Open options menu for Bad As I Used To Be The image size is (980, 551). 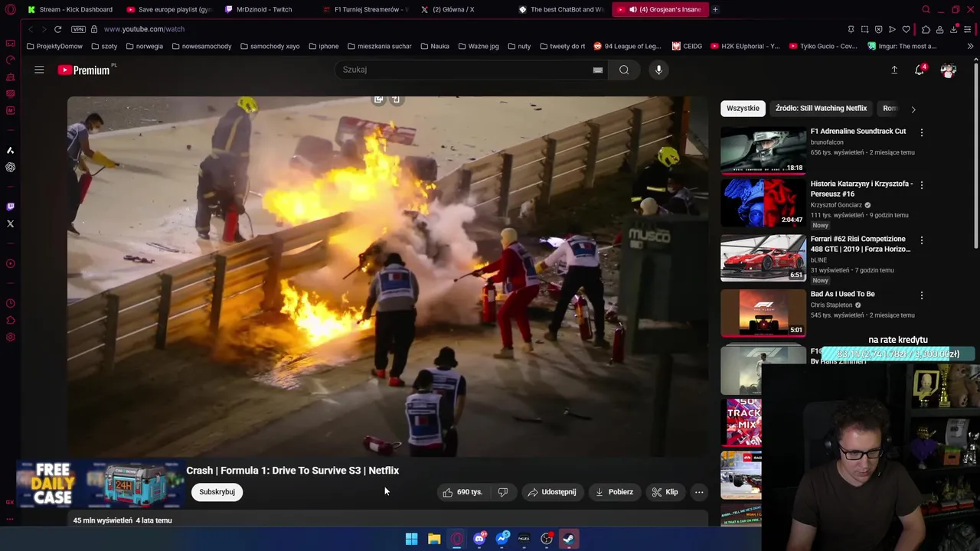tap(922, 295)
